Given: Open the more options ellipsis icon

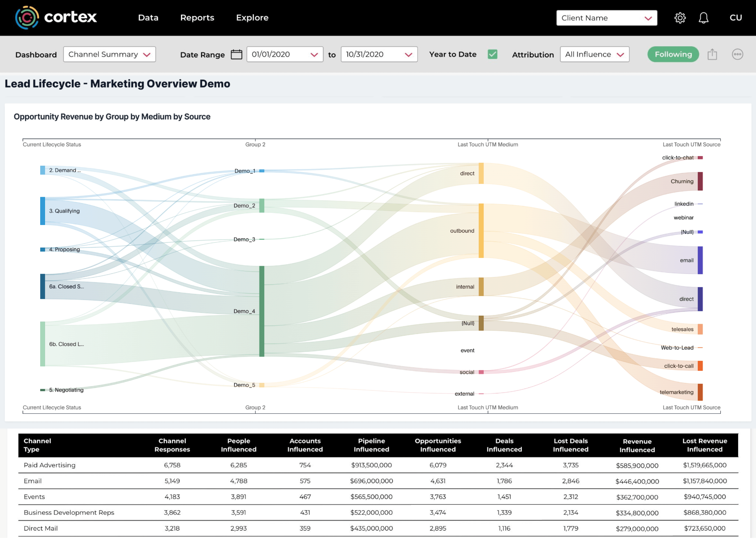Looking at the screenshot, I should click(x=737, y=54).
